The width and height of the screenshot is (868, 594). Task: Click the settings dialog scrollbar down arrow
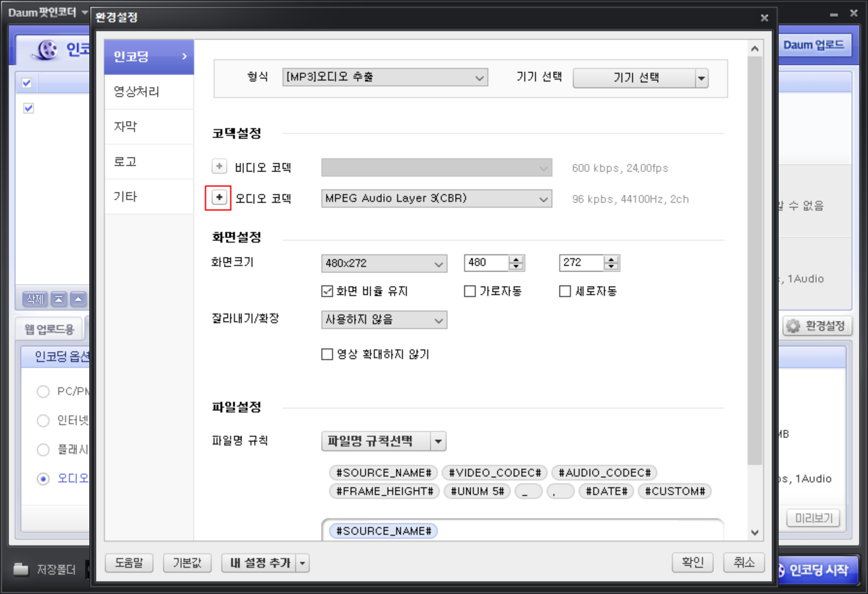pyautogui.click(x=755, y=533)
